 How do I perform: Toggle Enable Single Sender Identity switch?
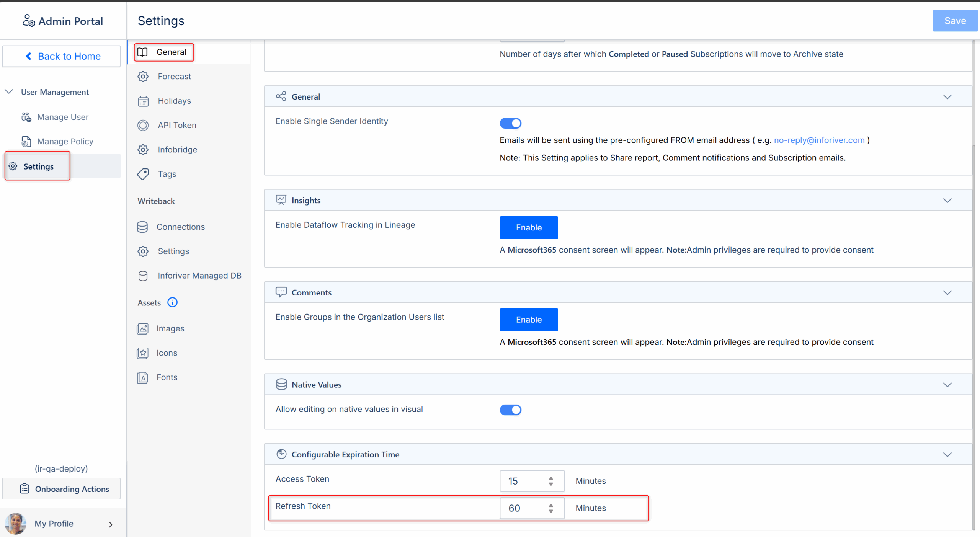click(x=510, y=123)
